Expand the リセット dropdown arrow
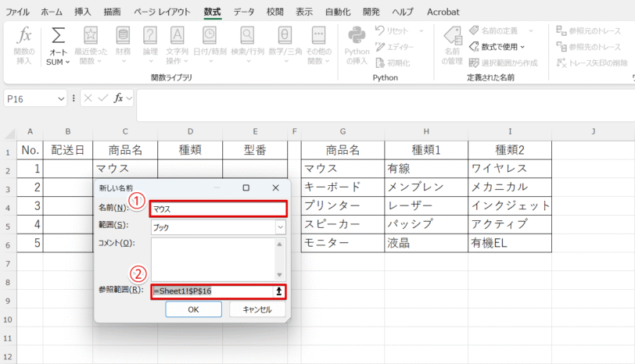This screenshot has height=364, width=635. point(422,30)
